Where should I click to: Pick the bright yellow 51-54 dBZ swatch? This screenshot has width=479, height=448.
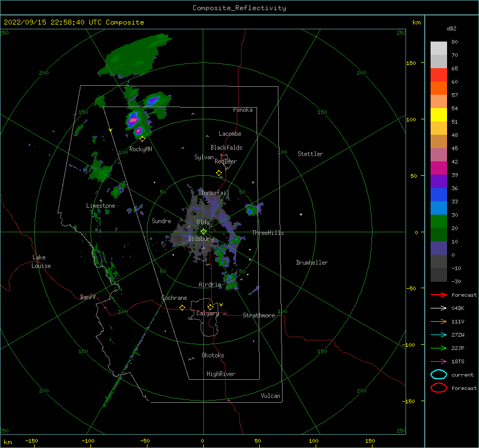click(x=439, y=115)
